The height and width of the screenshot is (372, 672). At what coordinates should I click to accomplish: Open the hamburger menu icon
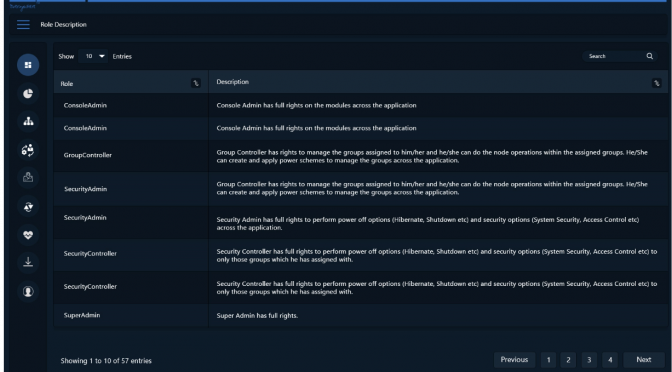[23, 25]
